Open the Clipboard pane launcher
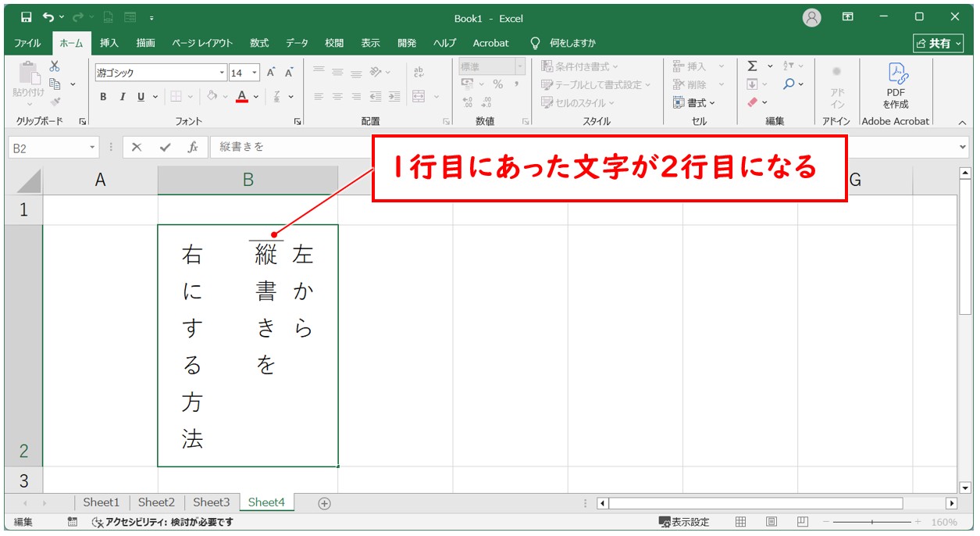980x536 pixels. [x=82, y=122]
